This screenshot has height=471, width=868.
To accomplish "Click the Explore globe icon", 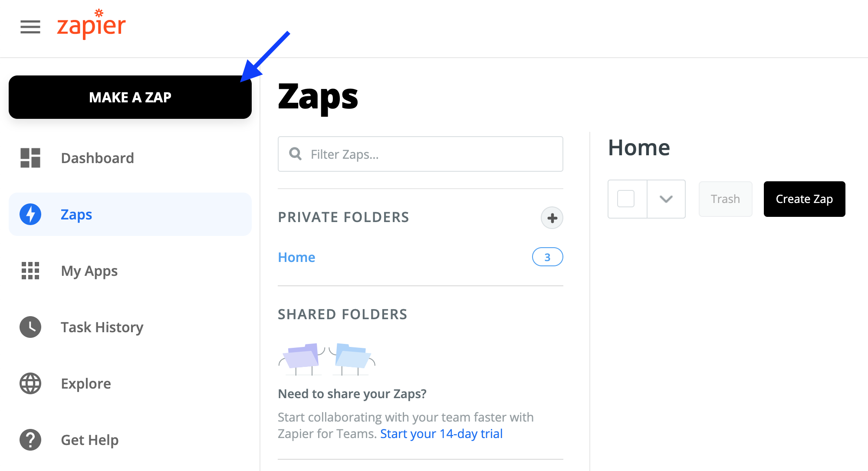I will pos(30,383).
